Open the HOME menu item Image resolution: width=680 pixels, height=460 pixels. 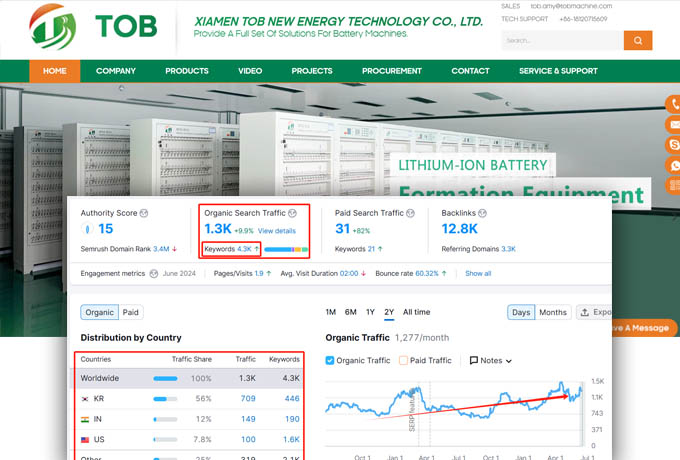(55, 71)
